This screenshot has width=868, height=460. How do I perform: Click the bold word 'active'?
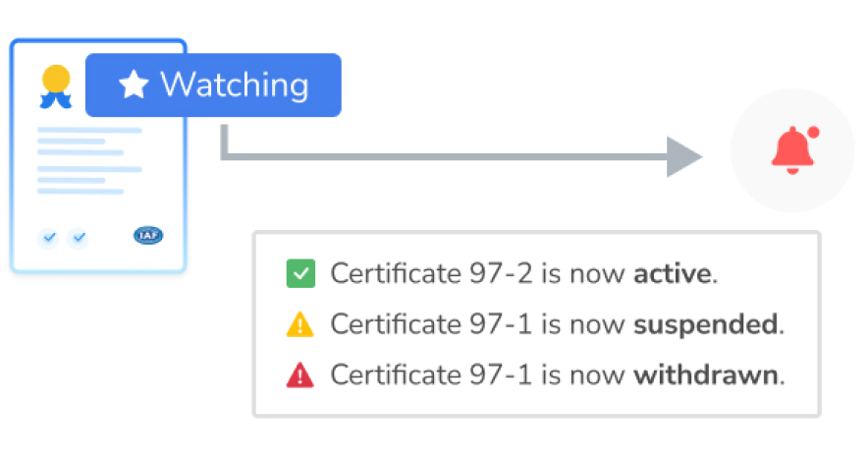pyautogui.click(x=672, y=273)
